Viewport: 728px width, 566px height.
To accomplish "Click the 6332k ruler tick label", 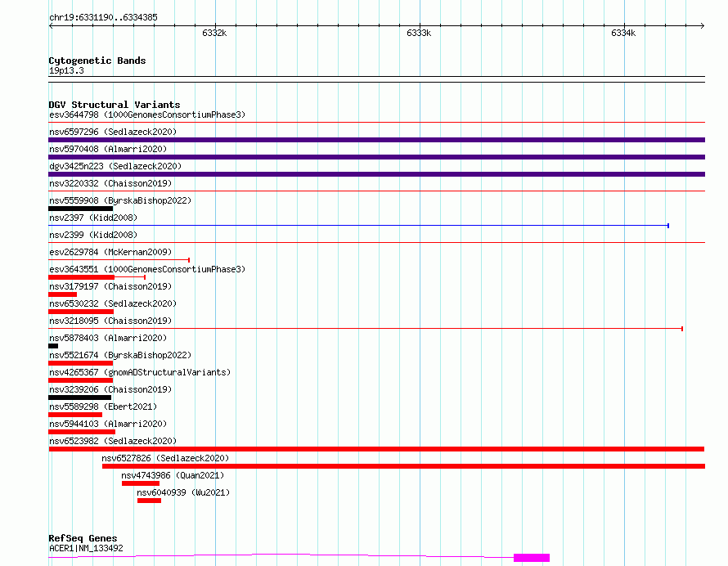I will [214, 33].
